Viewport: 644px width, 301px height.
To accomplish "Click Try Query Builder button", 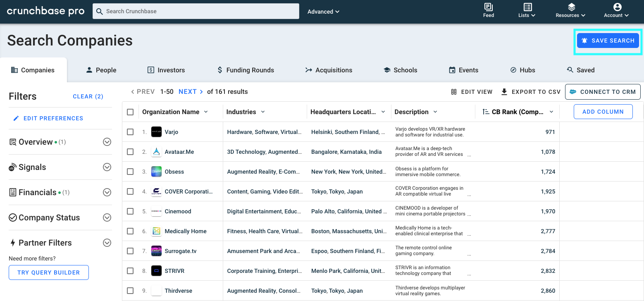I will [x=49, y=272].
